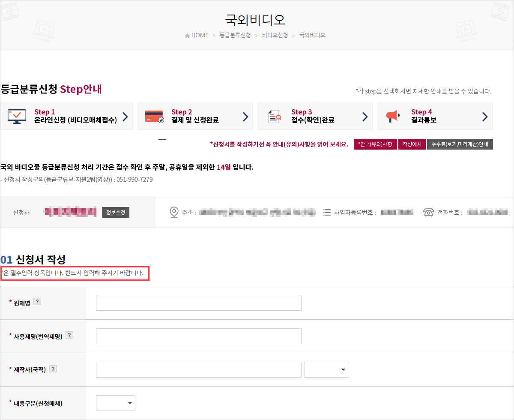Click the address location pin icon

pos(174,212)
